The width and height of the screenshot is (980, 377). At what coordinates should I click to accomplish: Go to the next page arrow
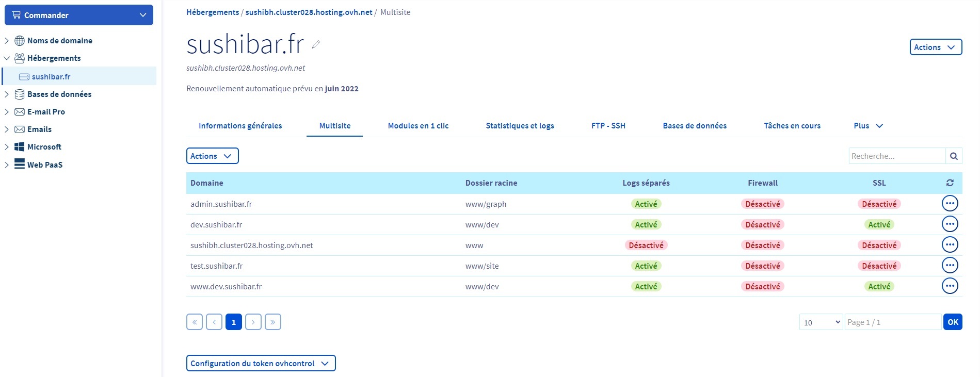[x=253, y=322]
